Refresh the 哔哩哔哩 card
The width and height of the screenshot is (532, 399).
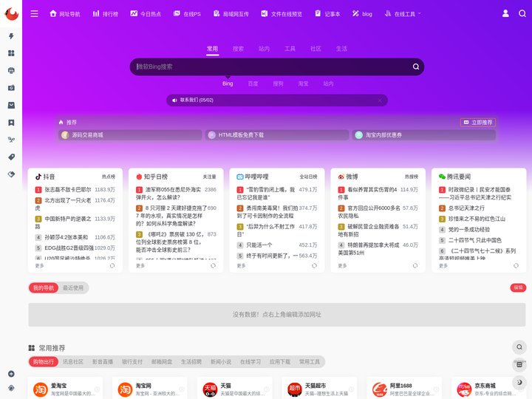(314, 266)
